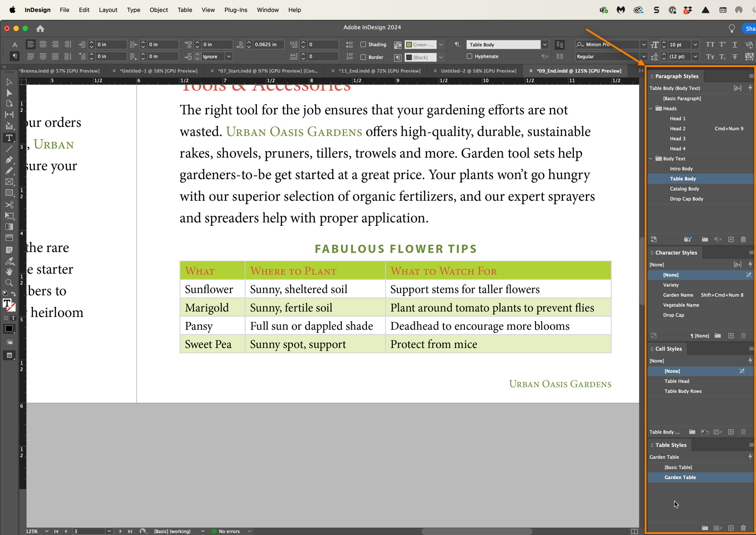Open the Paragraph Style dropdown showing Table Body
This screenshot has height=535, width=756.
[545, 44]
